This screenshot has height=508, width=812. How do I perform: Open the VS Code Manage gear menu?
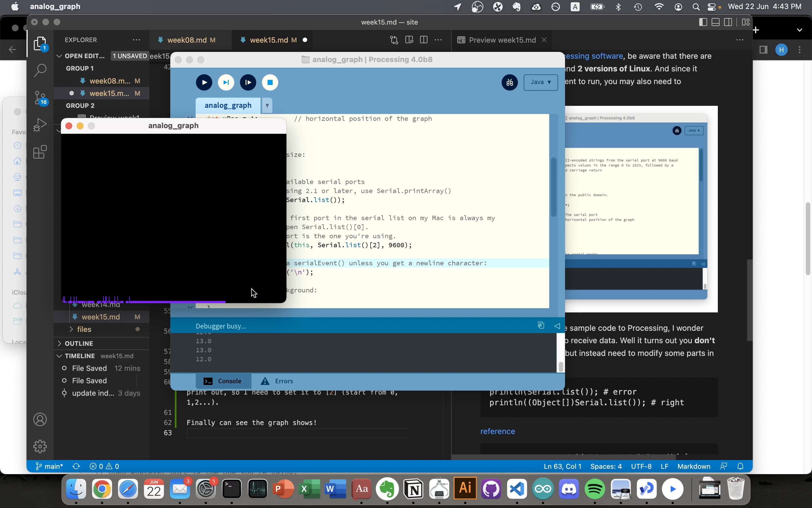click(40, 446)
